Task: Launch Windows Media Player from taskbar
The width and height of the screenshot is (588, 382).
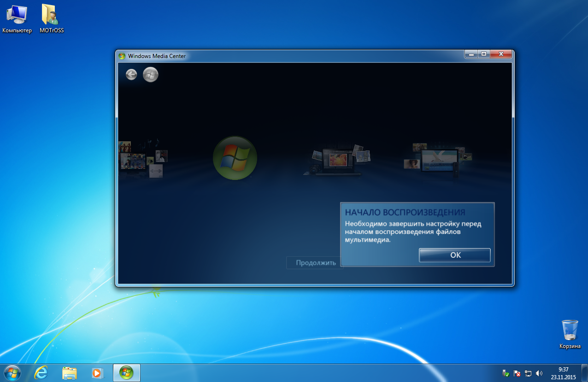Action: point(97,372)
